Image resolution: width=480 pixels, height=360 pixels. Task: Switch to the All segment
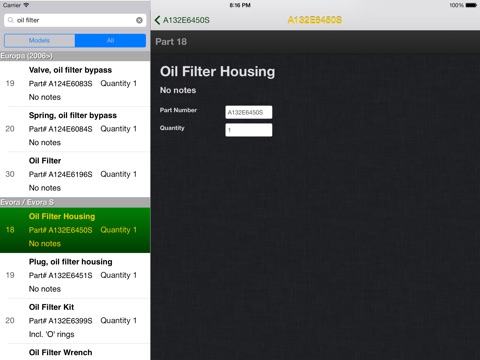pyautogui.click(x=110, y=40)
